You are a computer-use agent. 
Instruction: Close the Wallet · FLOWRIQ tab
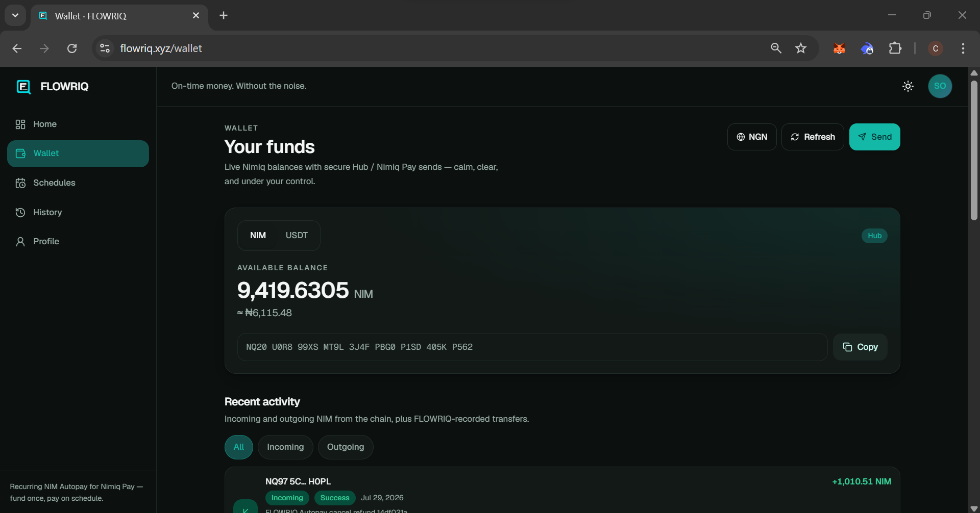(196, 16)
